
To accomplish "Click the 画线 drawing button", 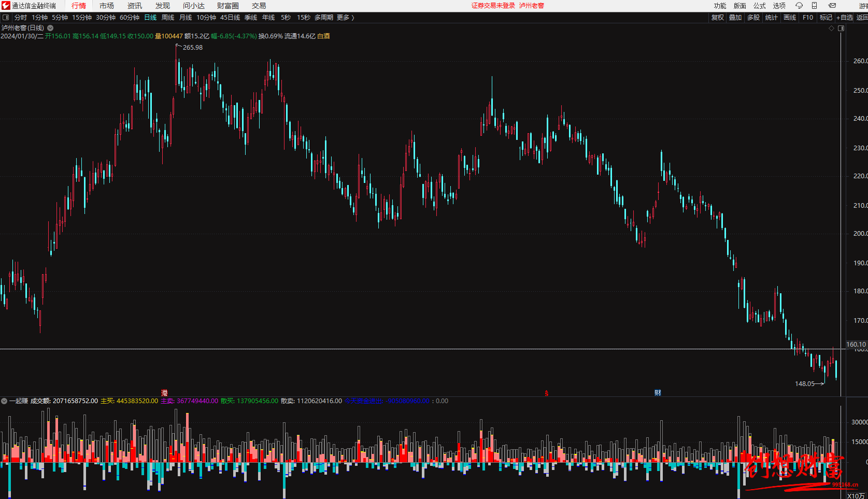I will [x=790, y=18].
